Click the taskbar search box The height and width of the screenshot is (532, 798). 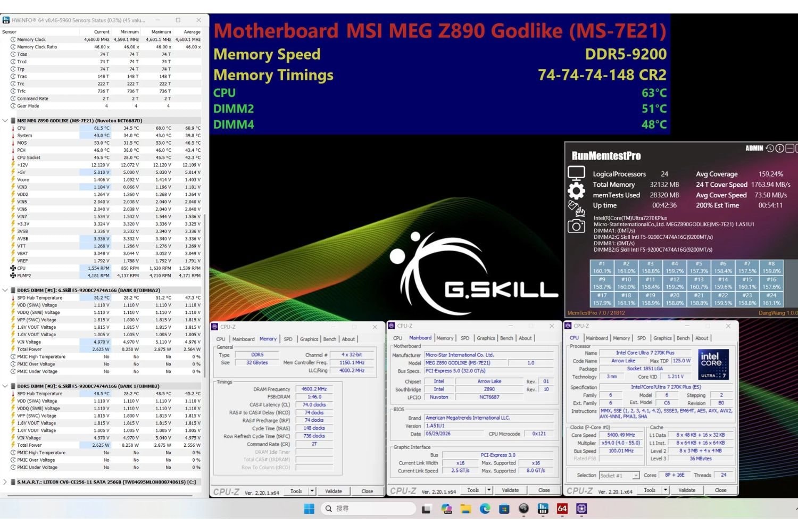click(x=368, y=509)
